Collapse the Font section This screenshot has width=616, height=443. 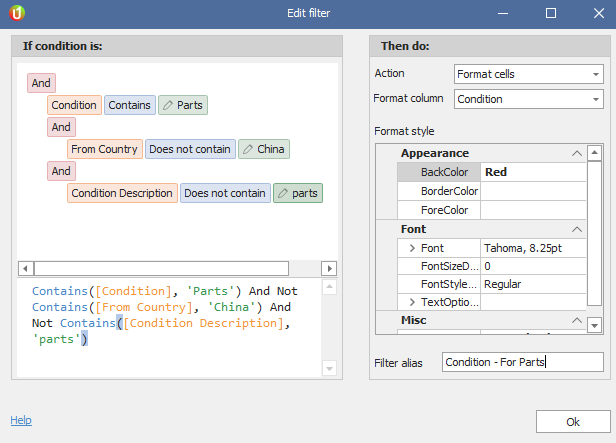tap(577, 229)
